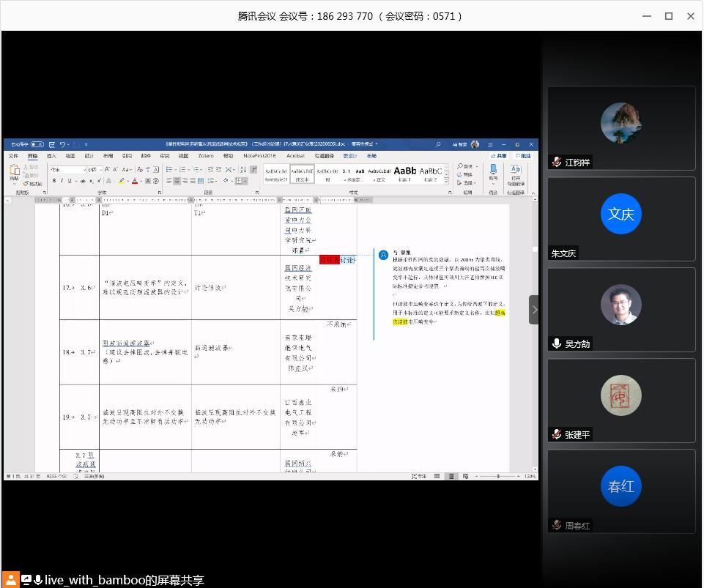Collapse the participant video sidebar

pos(534,310)
